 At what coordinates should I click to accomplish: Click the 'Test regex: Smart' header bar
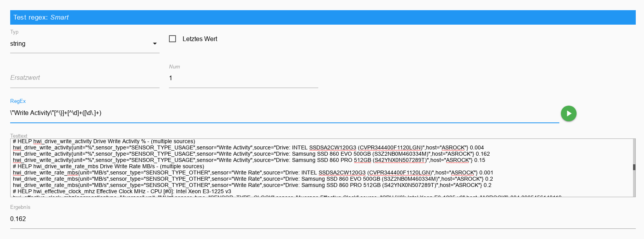click(x=323, y=17)
